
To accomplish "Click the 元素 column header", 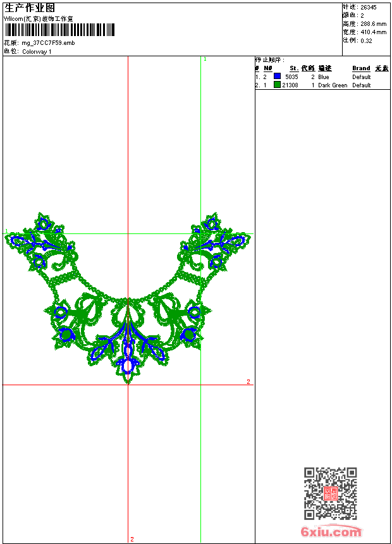I will (382, 68).
